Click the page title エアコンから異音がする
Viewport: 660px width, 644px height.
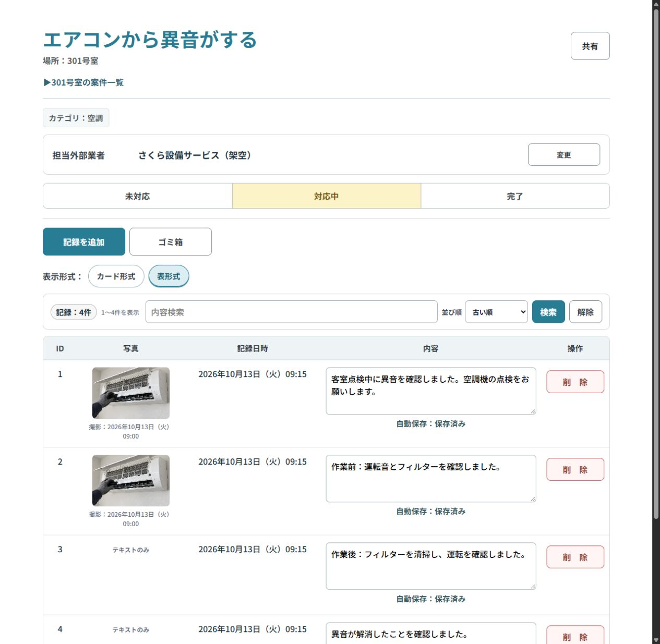click(x=150, y=40)
